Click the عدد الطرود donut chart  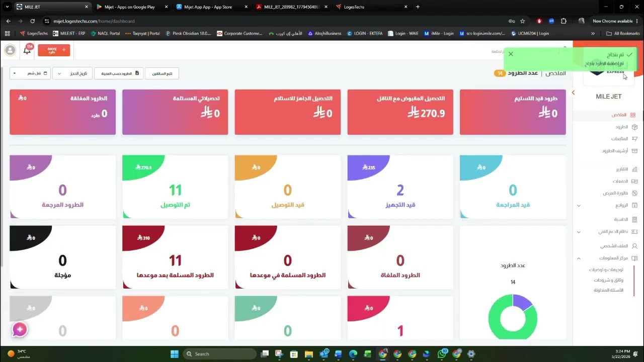(x=513, y=318)
